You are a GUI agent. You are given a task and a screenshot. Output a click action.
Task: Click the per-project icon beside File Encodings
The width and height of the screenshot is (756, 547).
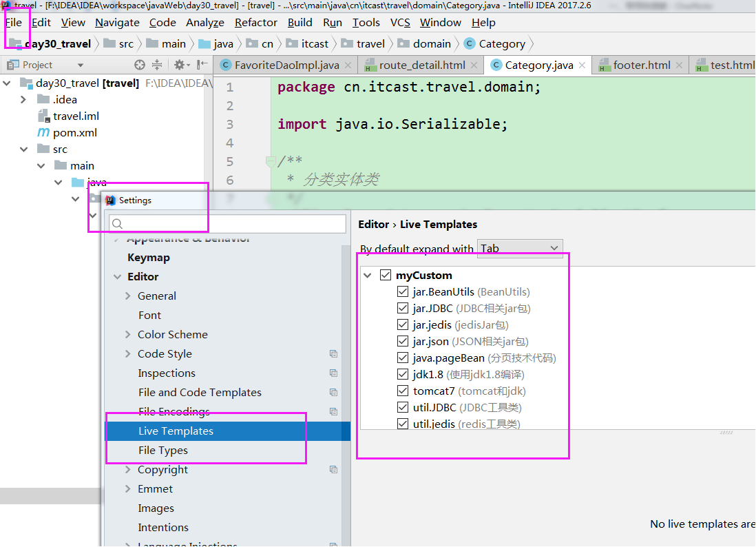click(x=333, y=411)
